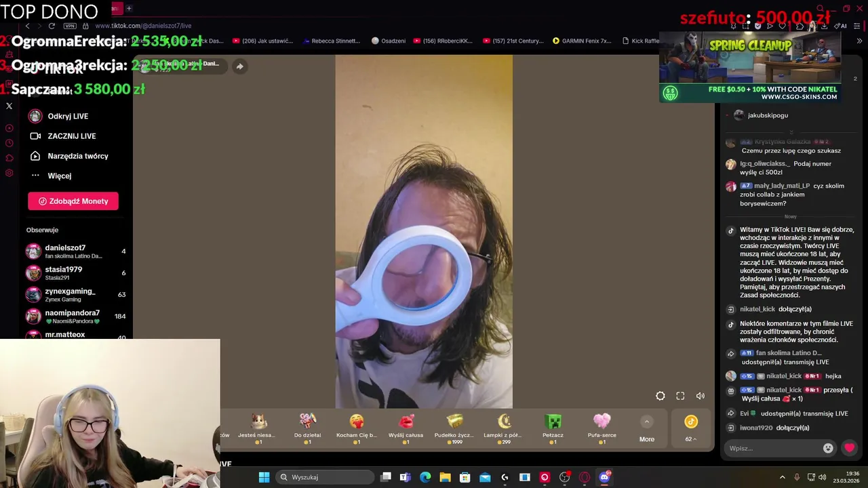Mute the live stream volume
The width and height of the screenshot is (868, 488).
pos(701,396)
